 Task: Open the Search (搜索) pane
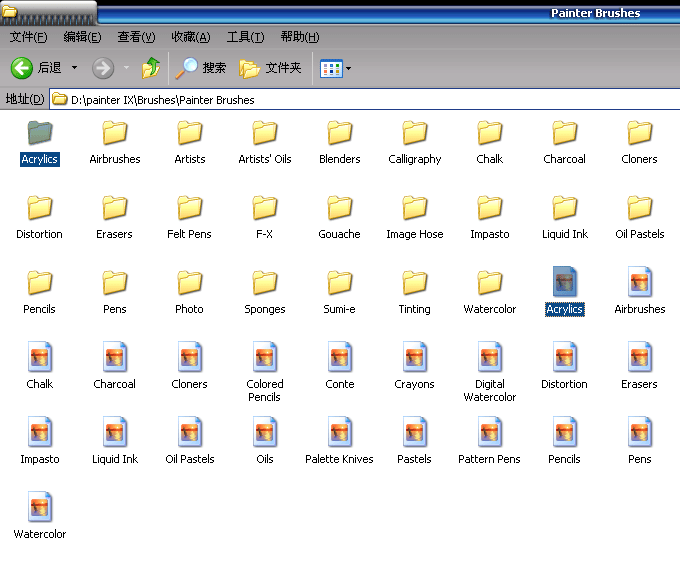201,68
